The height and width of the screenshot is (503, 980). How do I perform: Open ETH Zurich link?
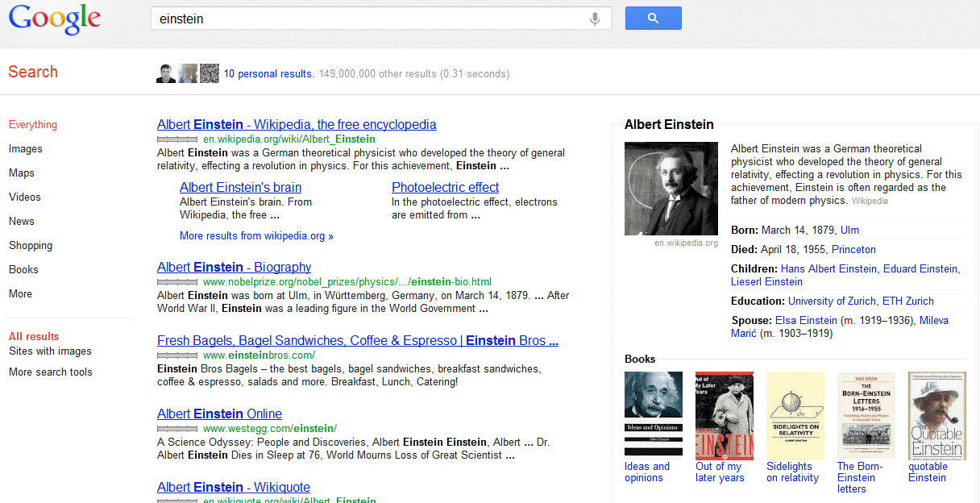coord(908,301)
